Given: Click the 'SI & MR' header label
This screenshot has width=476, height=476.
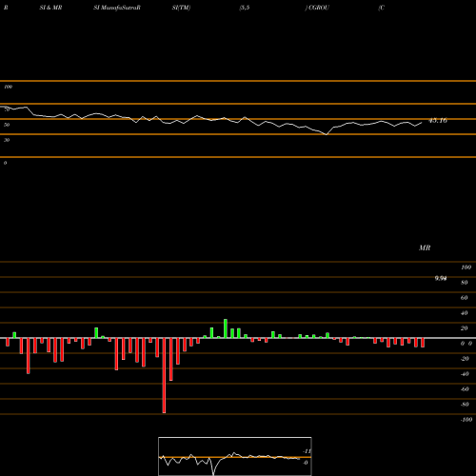Looking at the screenshot, I should (x=50, y=8).
